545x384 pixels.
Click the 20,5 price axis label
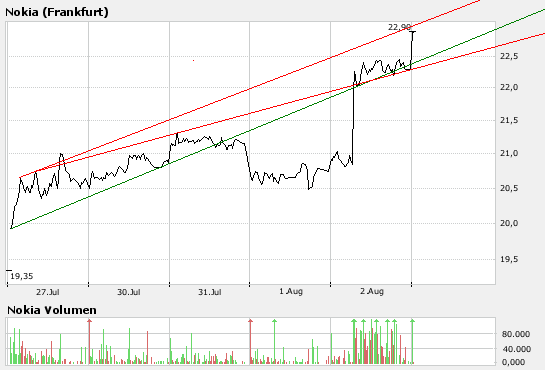(509, 188)
